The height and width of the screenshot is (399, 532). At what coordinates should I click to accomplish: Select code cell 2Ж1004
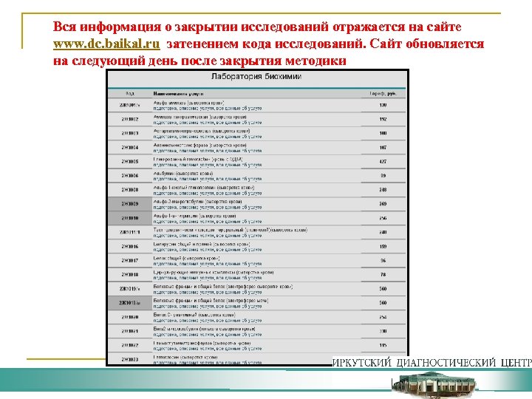click(x=130, y=147)
